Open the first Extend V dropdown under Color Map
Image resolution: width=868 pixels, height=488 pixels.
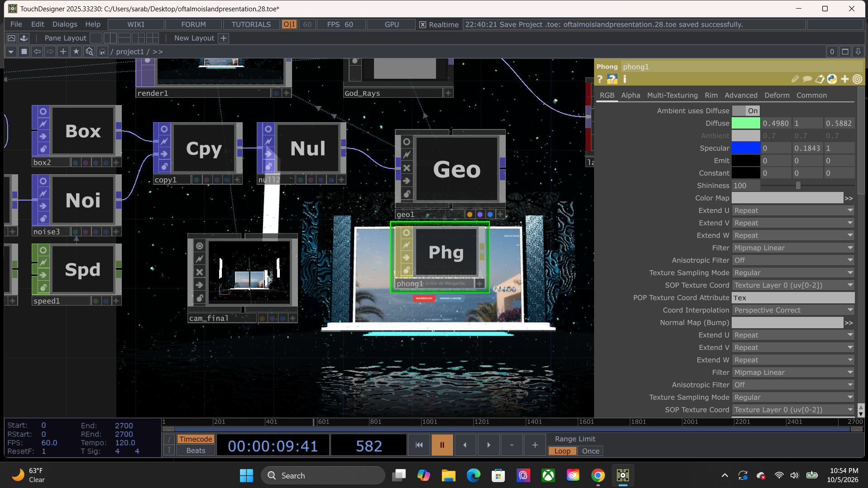tap(793, 223)
